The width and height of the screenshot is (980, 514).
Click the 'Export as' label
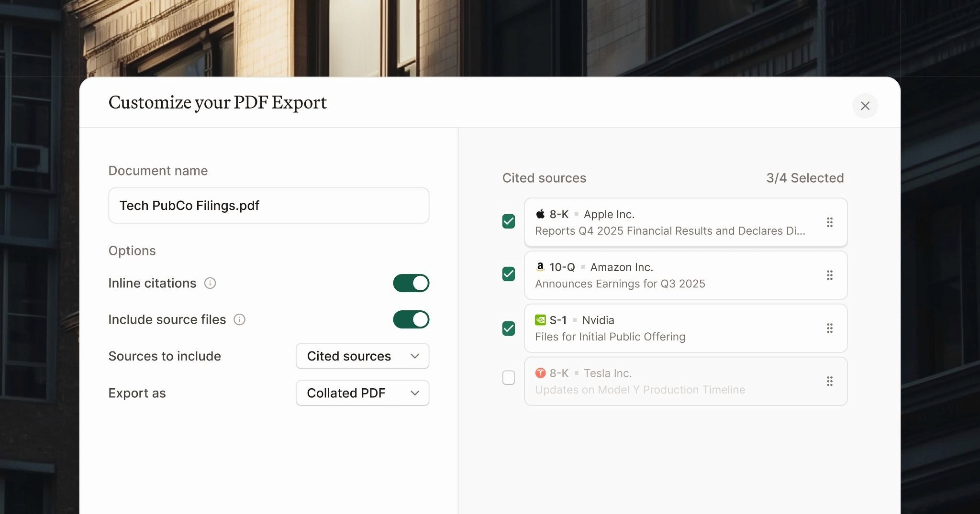137,393
